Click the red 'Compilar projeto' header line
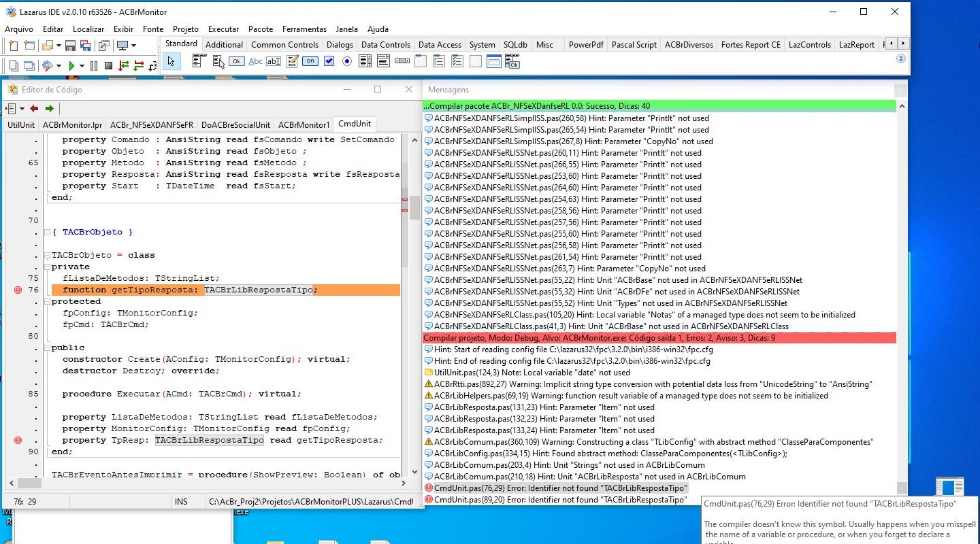The image size is (980, 544). [x=659, y=338]
